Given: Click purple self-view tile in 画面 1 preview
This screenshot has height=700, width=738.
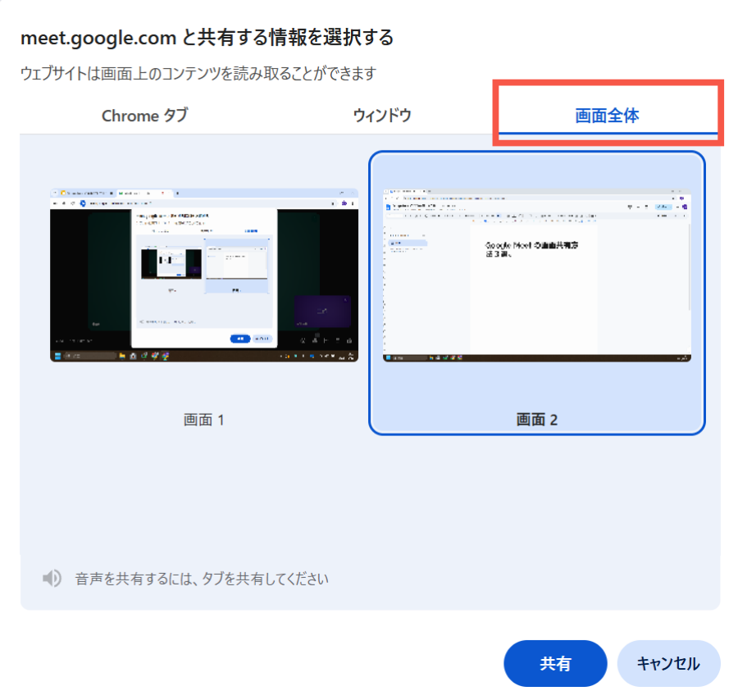Looking at the screenshot, I should point(322,311).
